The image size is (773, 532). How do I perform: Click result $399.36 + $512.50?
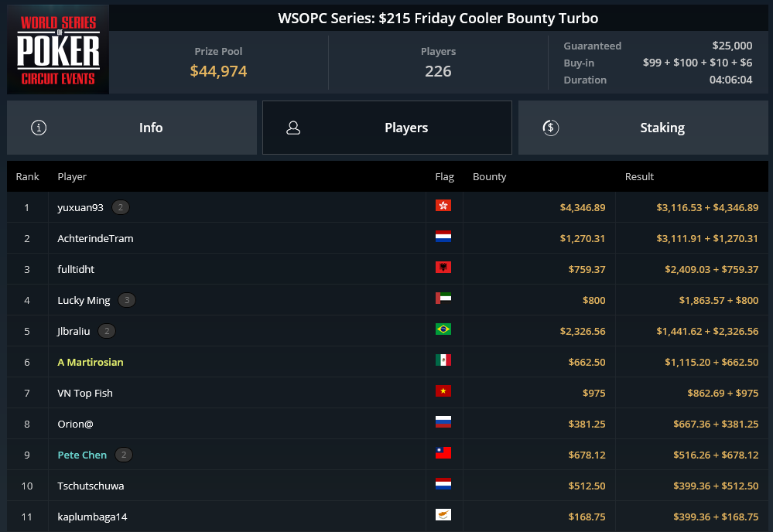pos(716,486)
